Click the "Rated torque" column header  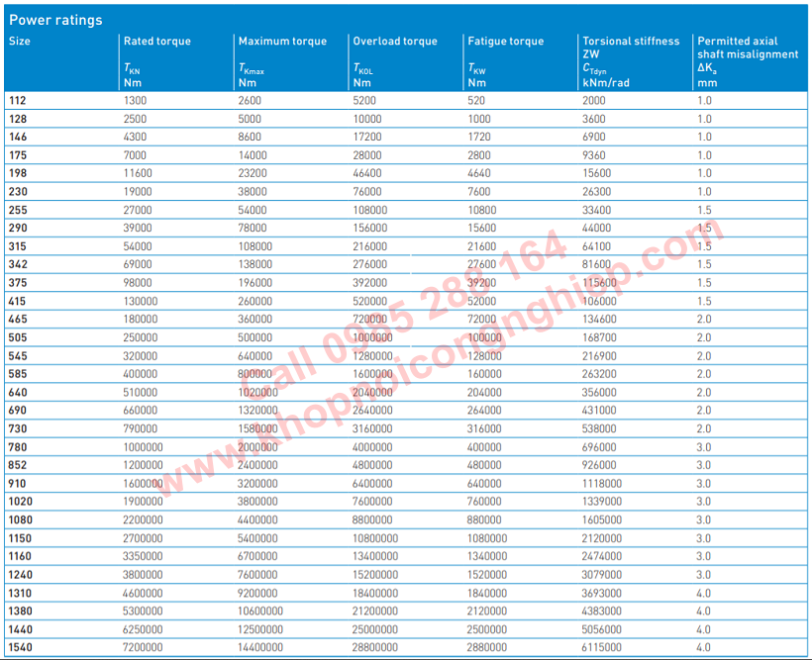(156, 42)
